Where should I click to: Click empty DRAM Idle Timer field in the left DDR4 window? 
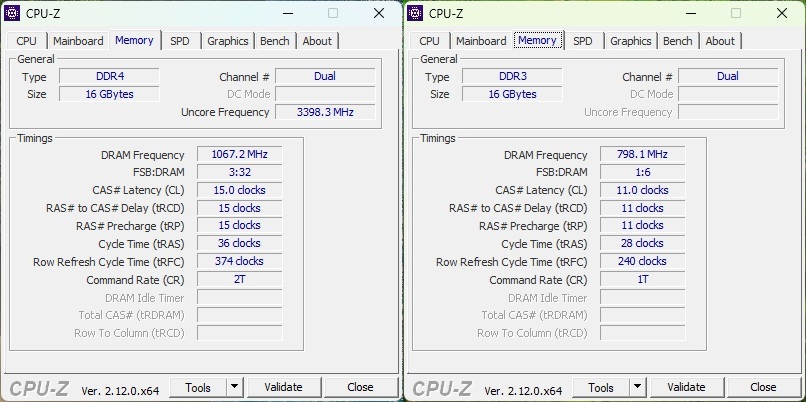pyautogui.click(x=240, y=297)
